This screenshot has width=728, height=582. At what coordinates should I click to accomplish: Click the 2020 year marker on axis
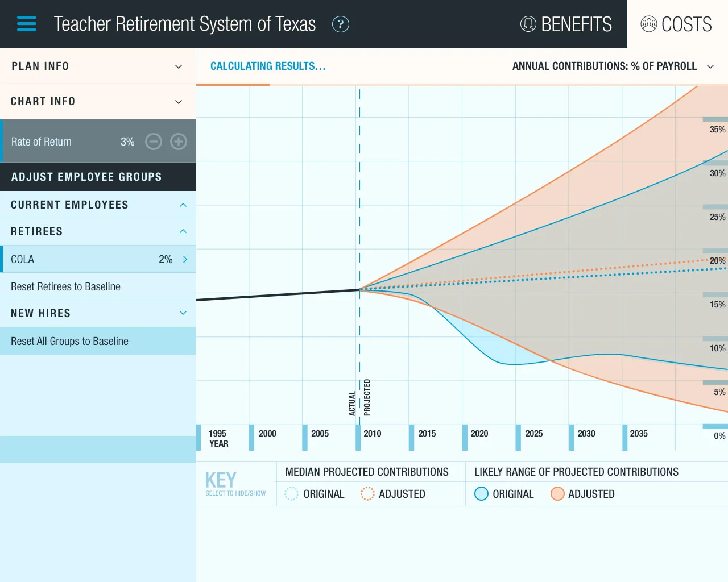479,433
